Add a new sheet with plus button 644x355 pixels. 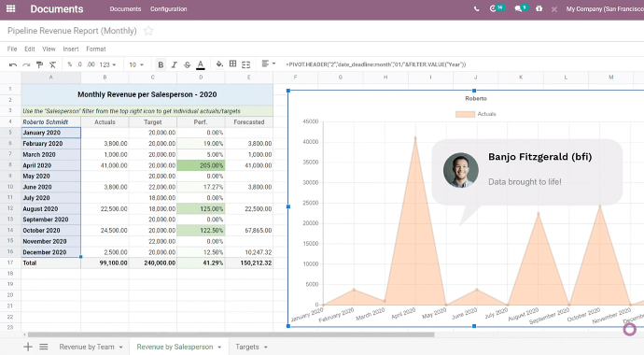pos(28,347)
